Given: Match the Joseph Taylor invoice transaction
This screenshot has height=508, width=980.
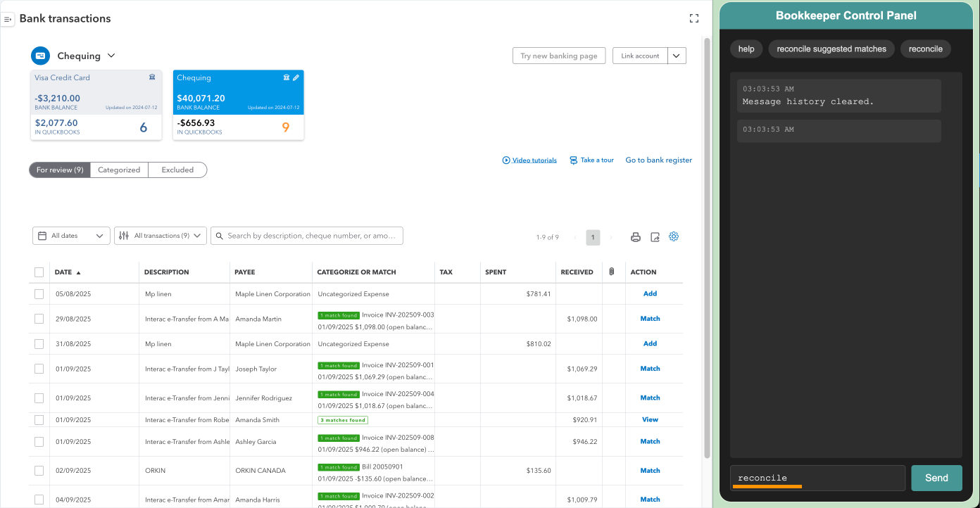Looking at the screenshot, I should click(649, 368).
